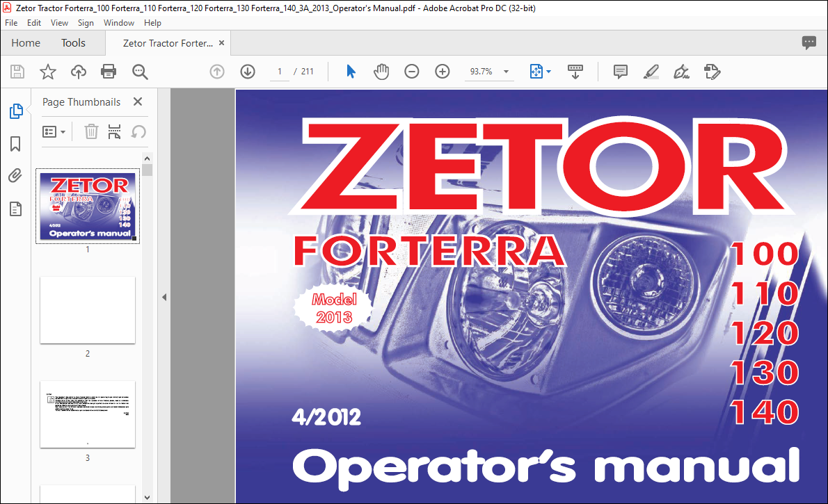Zoom out with the minus icon
828x504 pixels.
pyautogui.click(x=411, y=71)
